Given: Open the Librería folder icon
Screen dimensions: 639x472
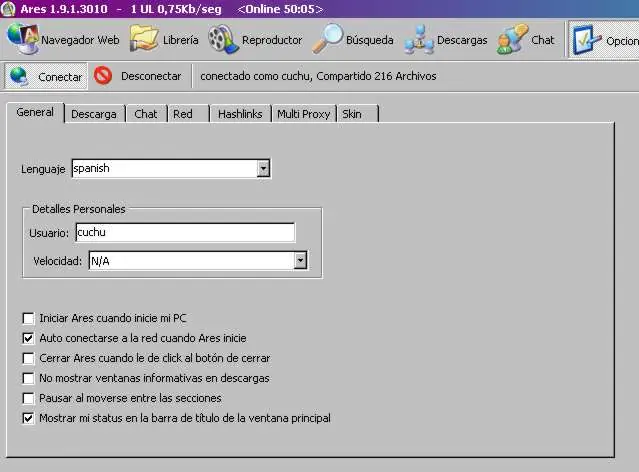Looking at the screenshot, I should coord(144,39).
